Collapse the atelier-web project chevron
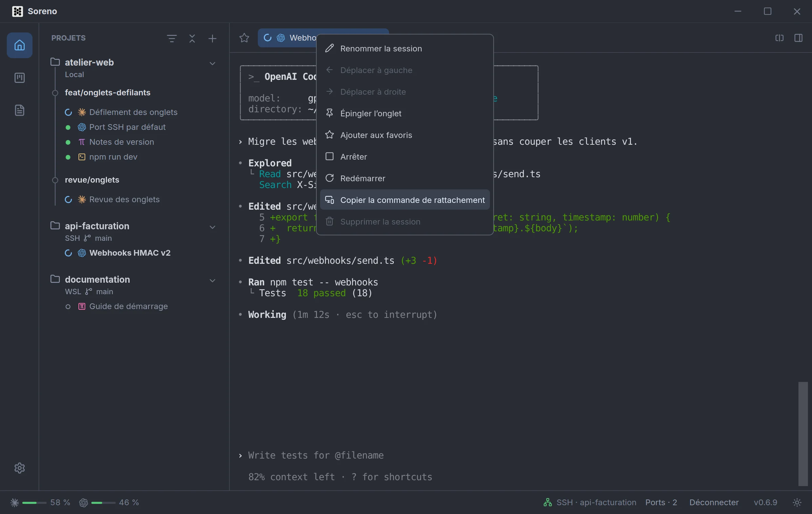This screenshot has width=812, height=514. (212, 64)
